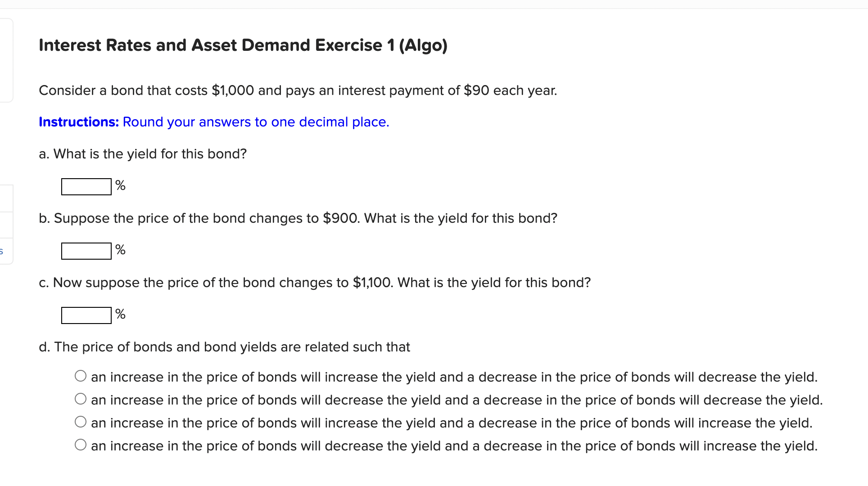Click the % symbol beside the first answer box
The image size is (868, 486).
pyautogui.click(x=120, y=185)
